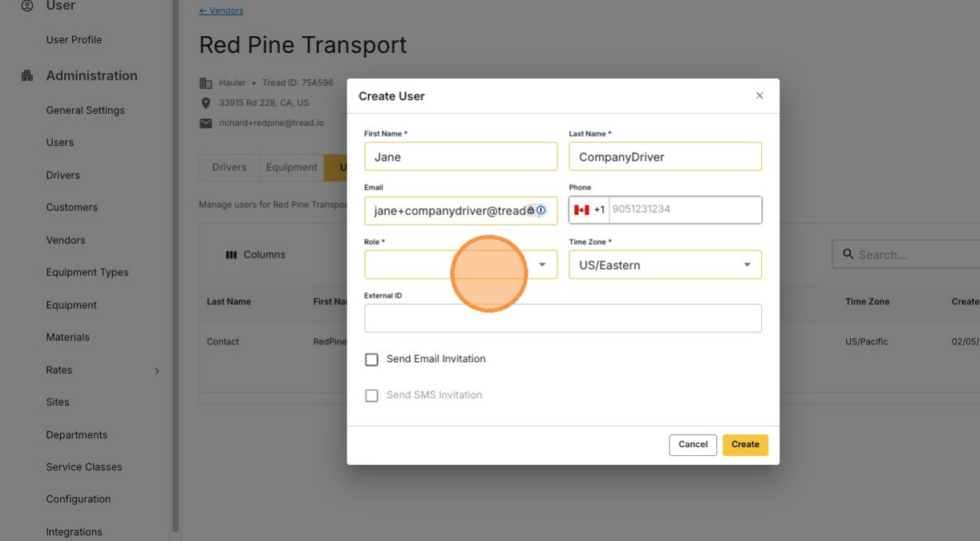Open the Time Zone dropdown
The width and height of the screenshot is (980, 541).
(665, 265)
